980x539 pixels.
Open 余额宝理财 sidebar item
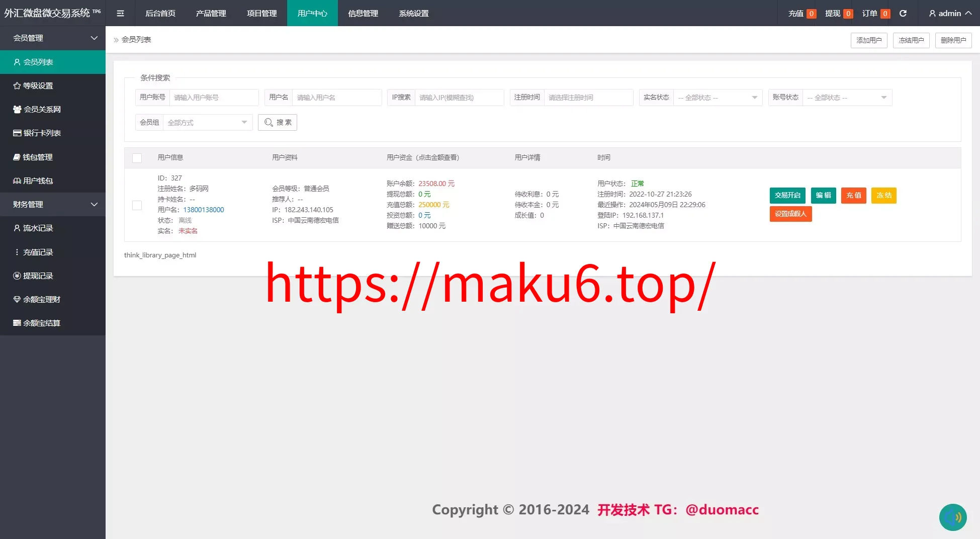[53, 299]
